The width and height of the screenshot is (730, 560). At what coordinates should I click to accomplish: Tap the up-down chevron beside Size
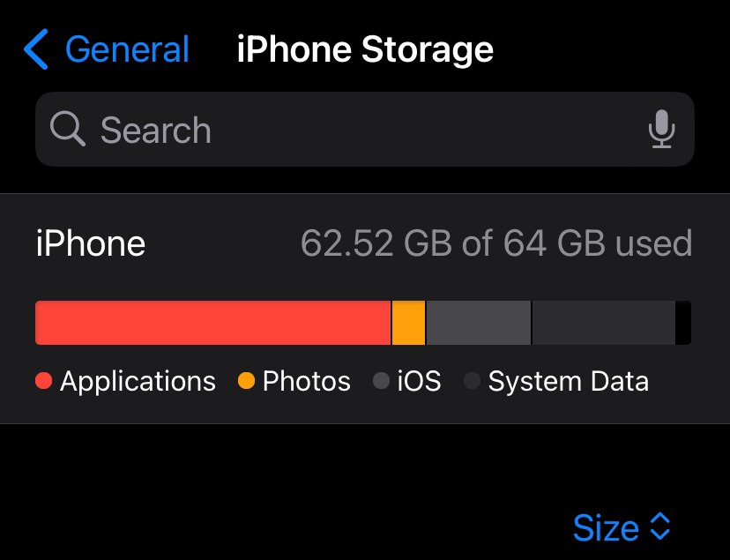tap(660, 527)
